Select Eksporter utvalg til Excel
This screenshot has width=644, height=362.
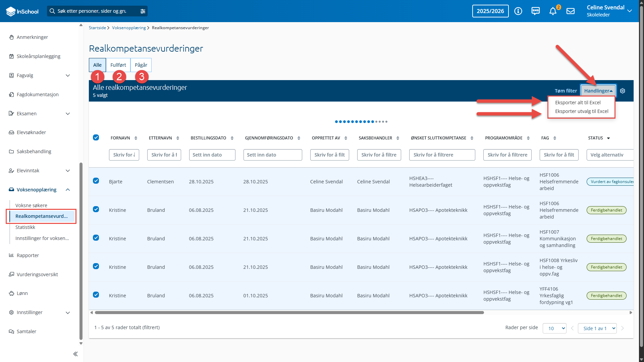pos(582,111)
